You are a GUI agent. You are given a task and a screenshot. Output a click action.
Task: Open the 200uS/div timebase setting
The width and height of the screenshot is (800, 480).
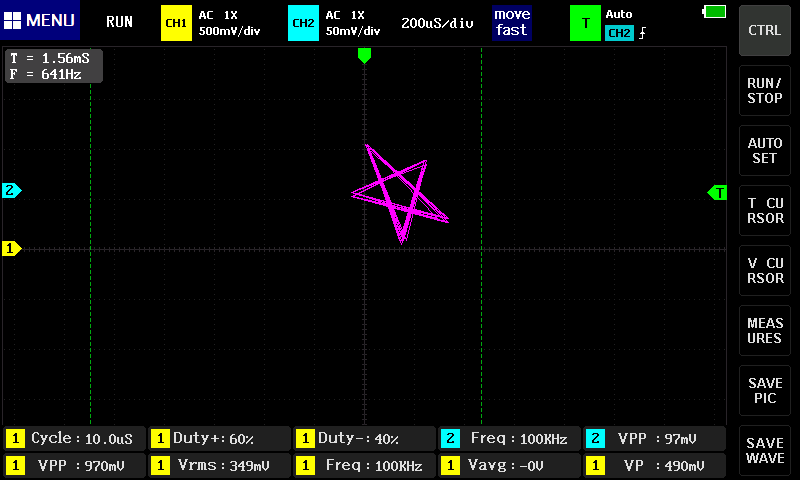coord(437,22)
